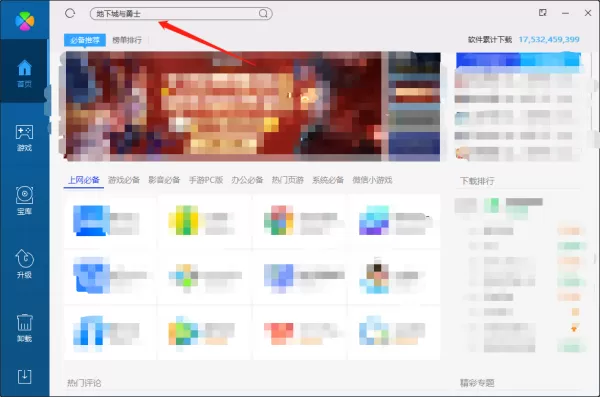Image resolution: width=600 pixels, height=397 pixels.
Task: Select the 上网必备 category tab
Action: coord(84,180)
